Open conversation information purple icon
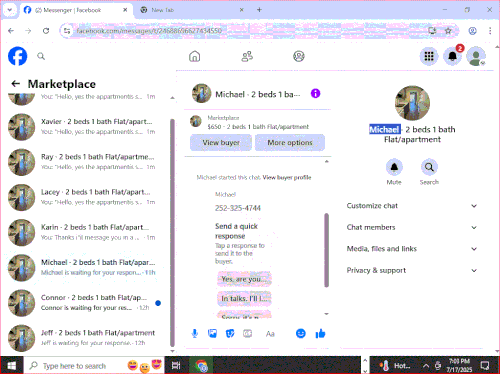 315,93
